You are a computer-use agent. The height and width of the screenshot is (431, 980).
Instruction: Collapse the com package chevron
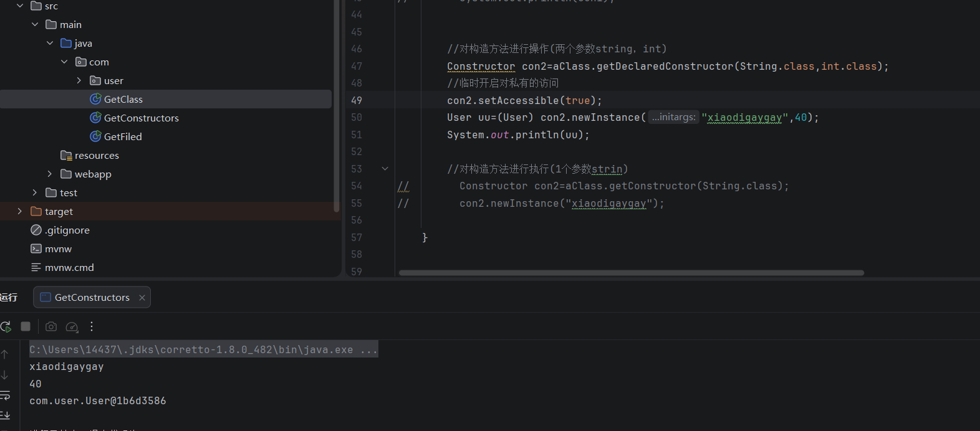pyautogui.click(x=64, y=62)
